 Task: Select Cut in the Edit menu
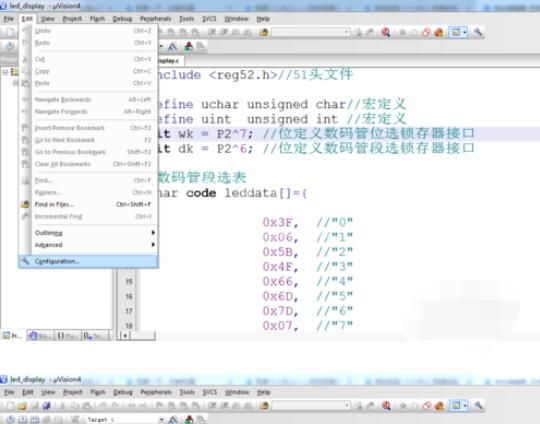coord(88,59)
